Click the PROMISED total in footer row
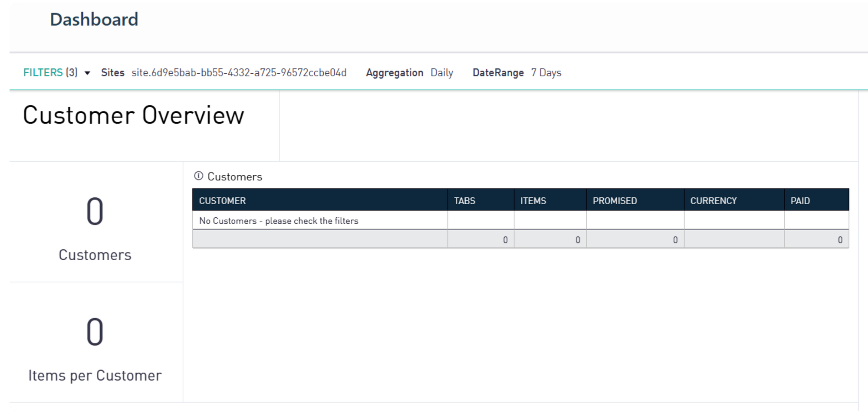 coord(675,240)
